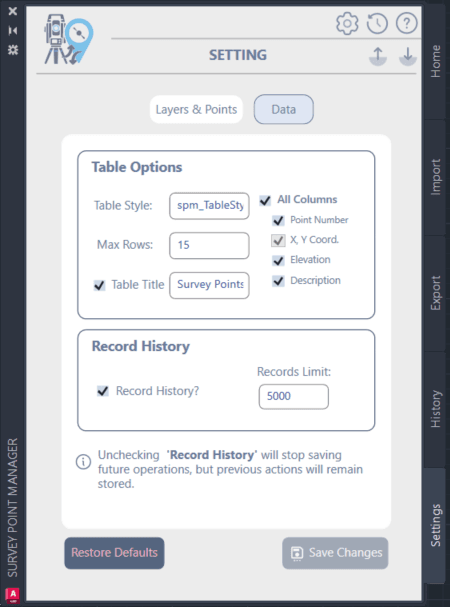This screenshot has height=607, width=450.
Task: Open the Table Style combo box
Action: [x=209, y=206]
